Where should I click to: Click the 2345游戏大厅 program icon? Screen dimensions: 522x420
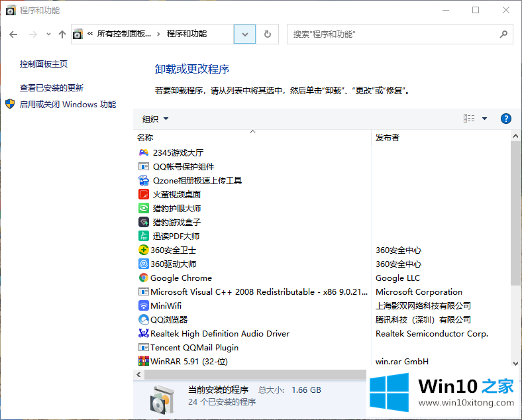coord(144,152)
